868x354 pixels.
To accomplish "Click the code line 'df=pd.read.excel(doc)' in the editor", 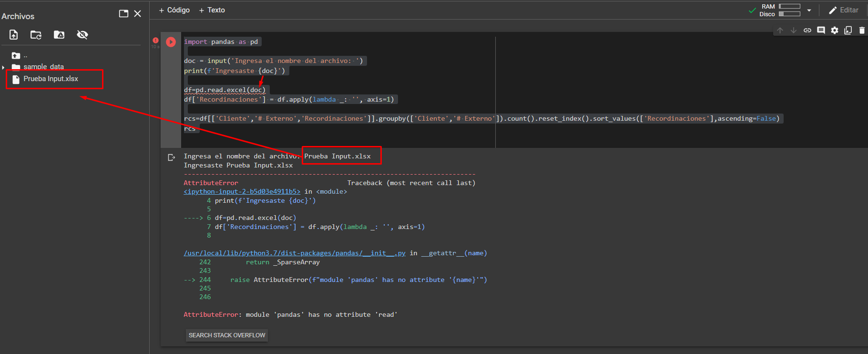I will click(225, 90).
